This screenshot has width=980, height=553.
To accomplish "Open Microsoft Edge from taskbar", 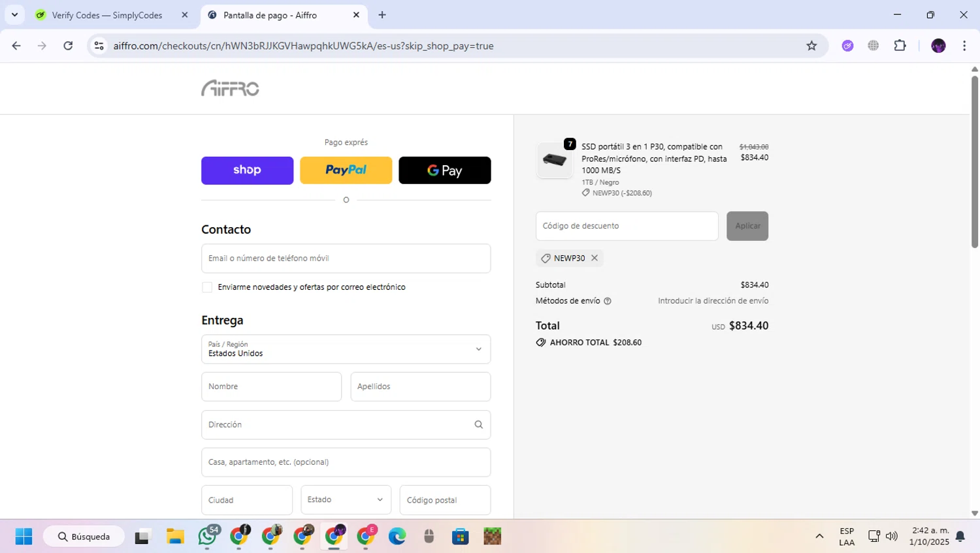I will pos(397,537).
